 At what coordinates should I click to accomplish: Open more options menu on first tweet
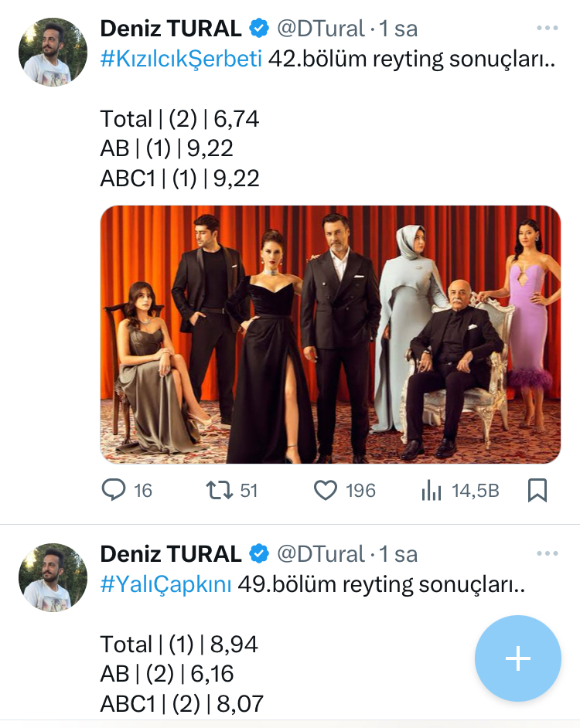coord(547,29)
